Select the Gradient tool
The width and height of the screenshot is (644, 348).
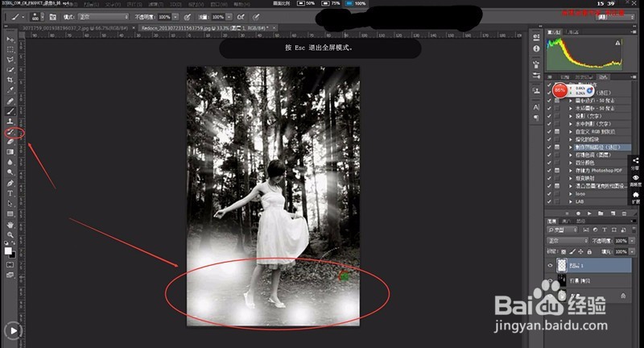click(x=10, y=152)
